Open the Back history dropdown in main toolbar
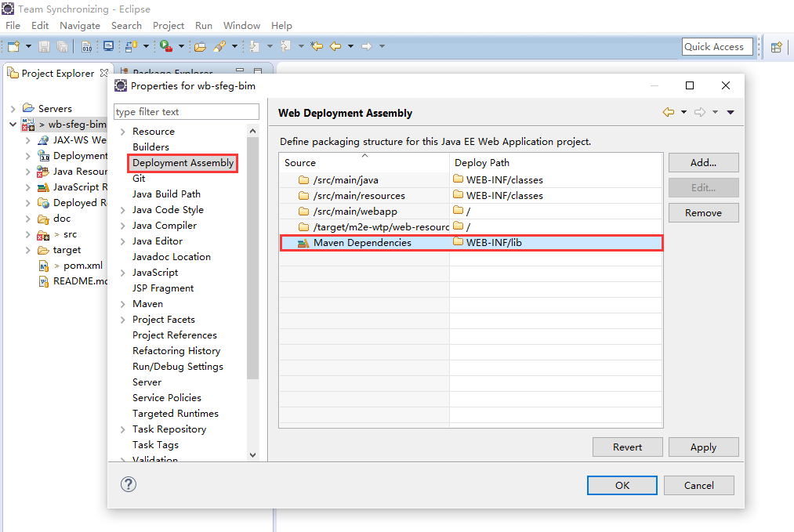Screen dimensions: 794x532 pos(350,46)
